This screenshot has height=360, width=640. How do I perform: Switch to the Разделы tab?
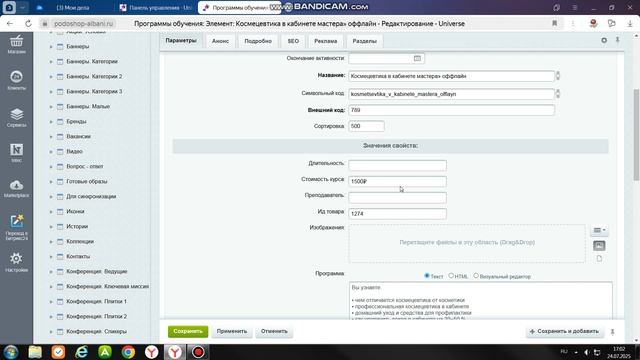364,41
